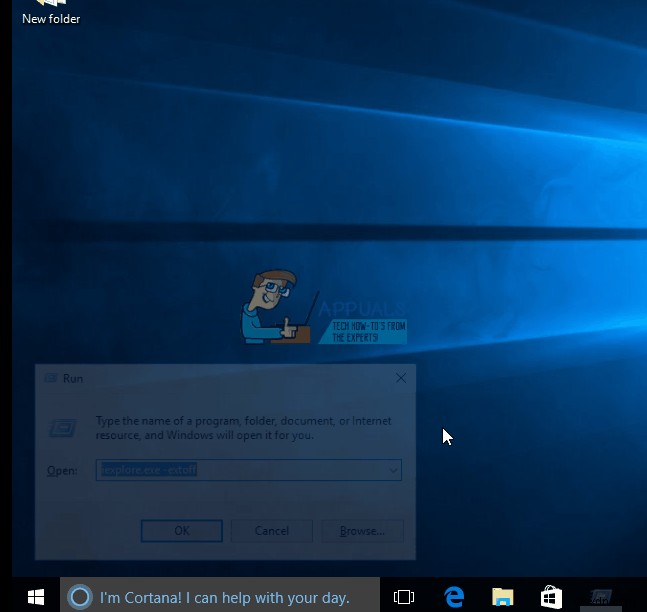Click the Cortana circle icon
The height and width of the screenshot is (612, 647).
[80, 597]
